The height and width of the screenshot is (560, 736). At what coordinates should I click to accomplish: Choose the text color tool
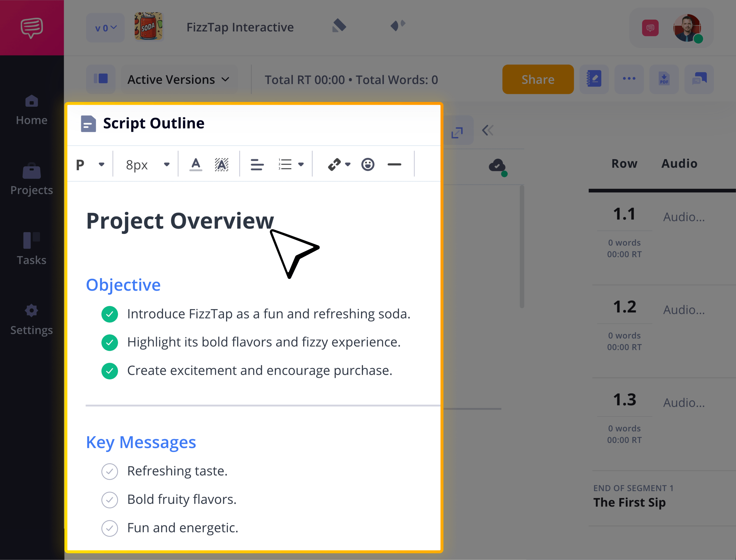[x=196, y=164]
